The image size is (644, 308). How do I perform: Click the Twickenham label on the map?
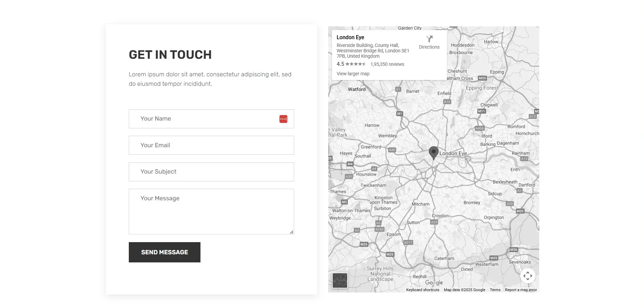click(373, 185)
